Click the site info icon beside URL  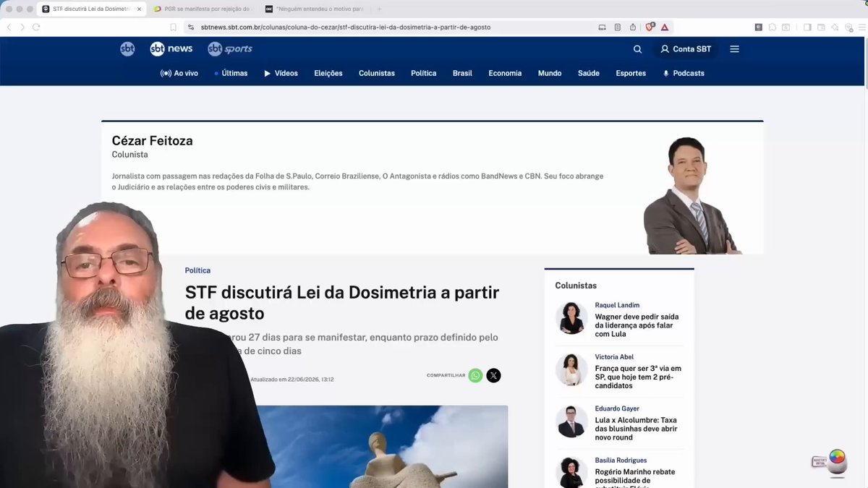point(190,27)
